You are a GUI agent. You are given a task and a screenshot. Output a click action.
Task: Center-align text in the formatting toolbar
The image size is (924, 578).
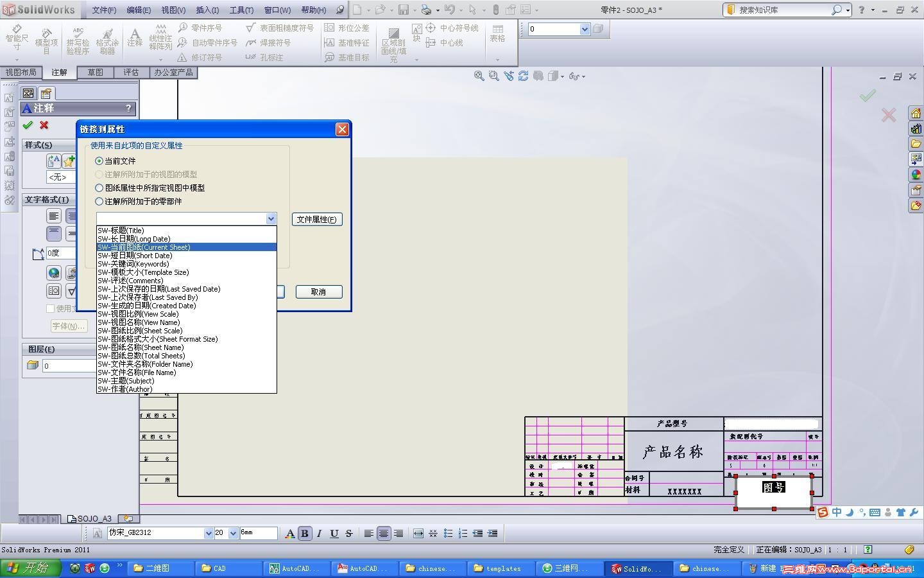click(x=384, y=533)
